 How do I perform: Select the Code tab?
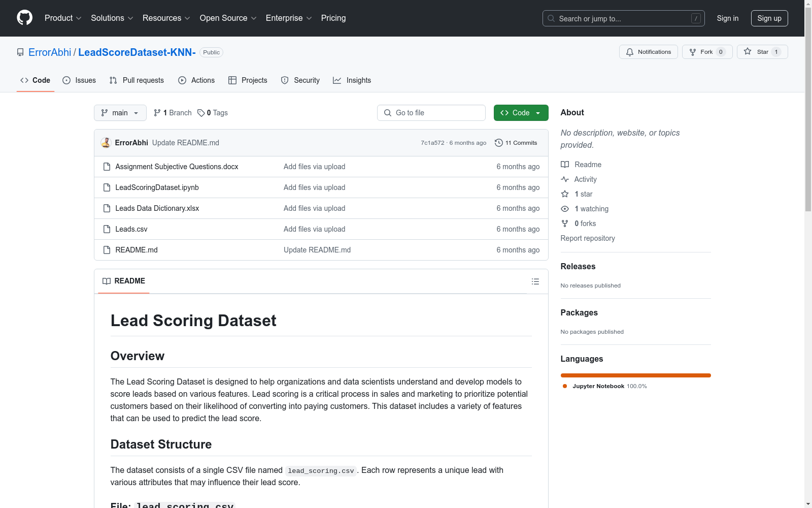pos(35,80)
